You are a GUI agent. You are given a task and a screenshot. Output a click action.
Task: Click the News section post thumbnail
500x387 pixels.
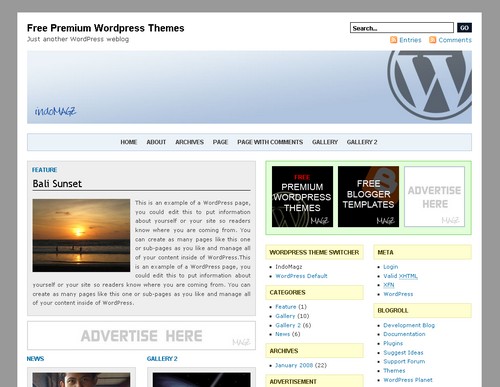(x=81, y=380)
